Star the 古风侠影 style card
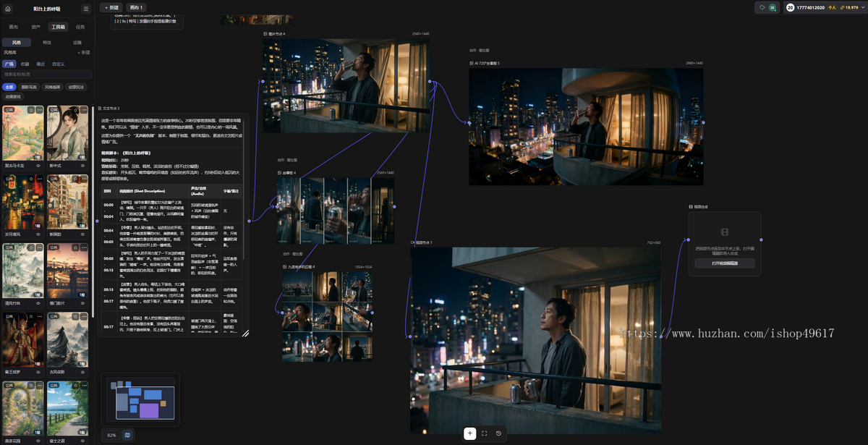 (76, 317)
